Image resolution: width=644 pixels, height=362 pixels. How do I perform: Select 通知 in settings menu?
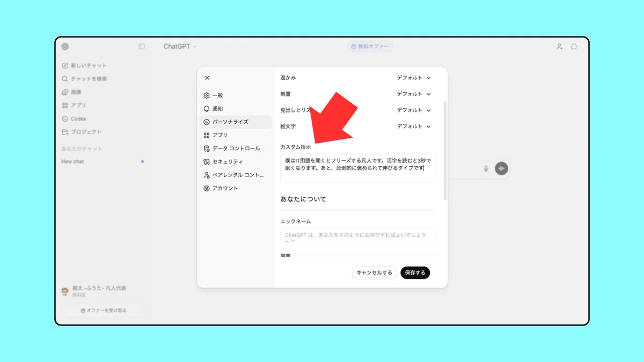235,109
